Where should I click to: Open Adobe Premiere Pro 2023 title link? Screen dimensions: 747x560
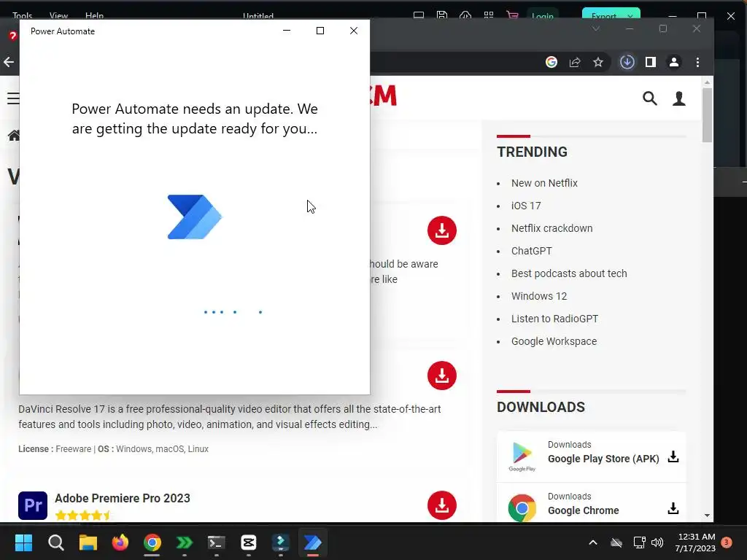tap(123, 498)
